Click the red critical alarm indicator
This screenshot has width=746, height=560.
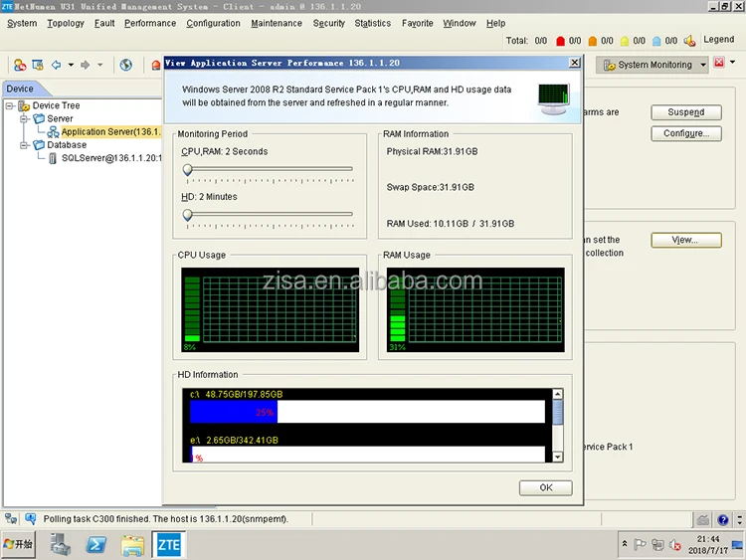pos(561,41)
